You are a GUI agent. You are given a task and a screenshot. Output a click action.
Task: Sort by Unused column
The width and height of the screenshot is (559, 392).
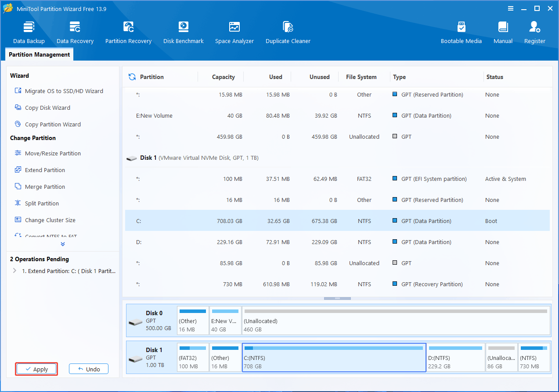click(319, 77)
